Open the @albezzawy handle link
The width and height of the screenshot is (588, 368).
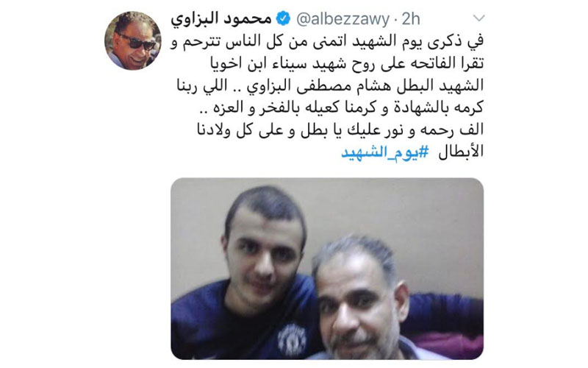tap(343, 19)
